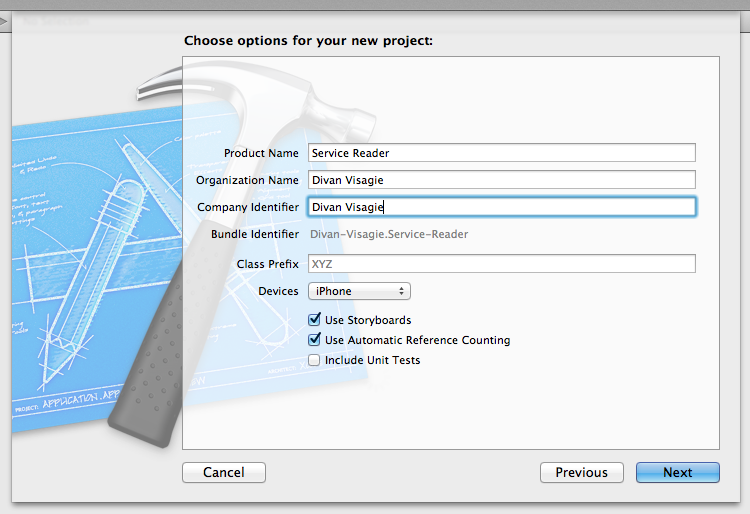Click the Bundle Identifier value text
This screenshot has width=750, height=514.
(389, 234)
